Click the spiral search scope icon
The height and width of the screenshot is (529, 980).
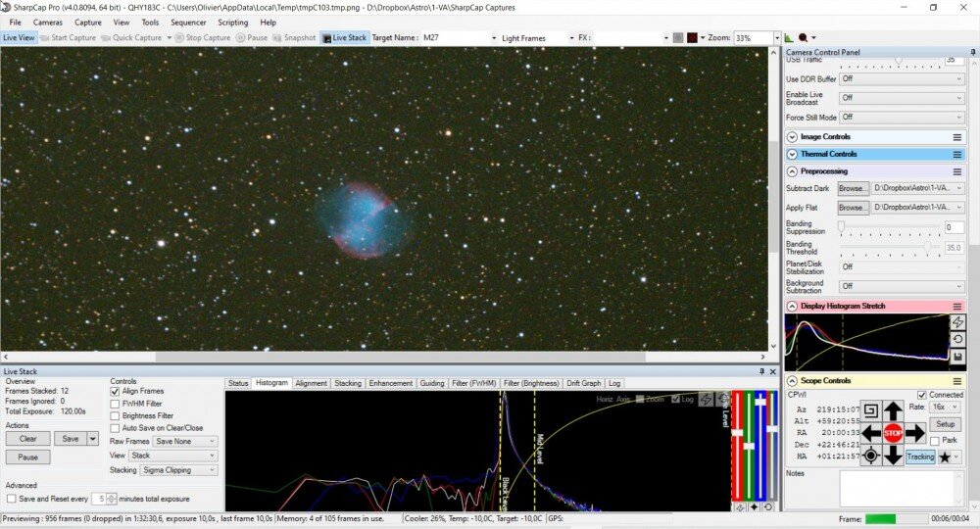click(870, 411)
